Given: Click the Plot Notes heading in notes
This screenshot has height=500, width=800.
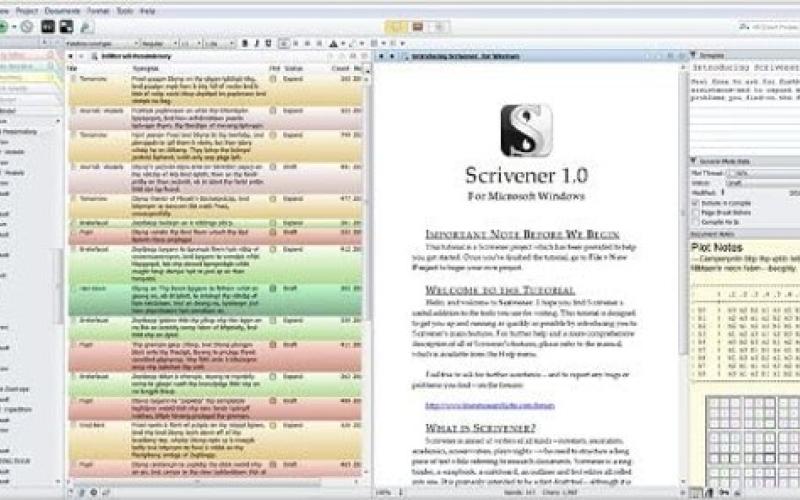Looking at the screenshot, I should 716,247.
